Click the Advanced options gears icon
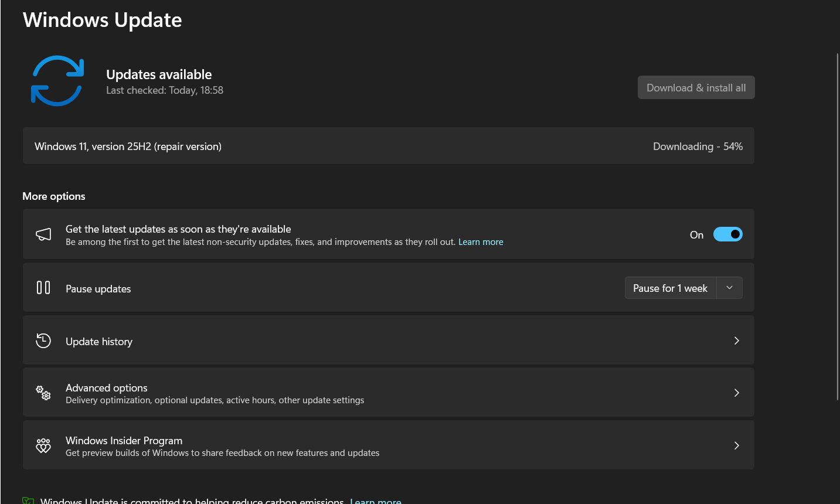This screenshot has height=504, width=840. tap(43, 393)
